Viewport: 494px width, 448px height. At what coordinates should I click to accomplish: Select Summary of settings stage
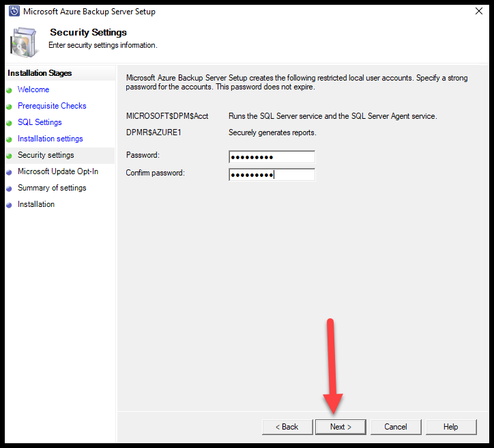(52, 188)
